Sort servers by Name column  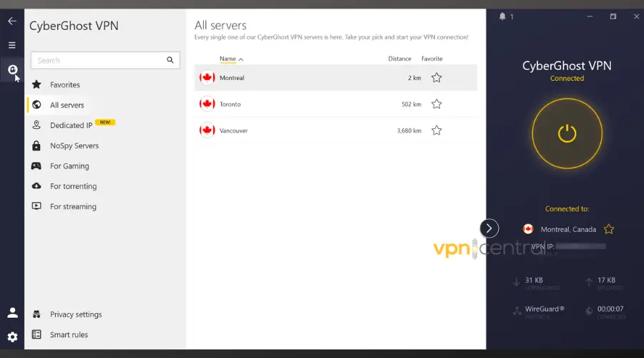228,59
